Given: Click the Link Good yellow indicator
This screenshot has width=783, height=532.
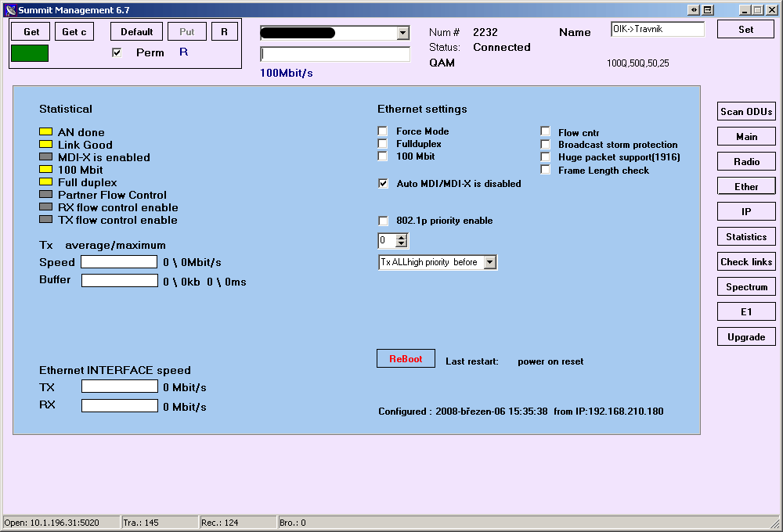Looking at the screenshot, I should coord(46,144).
